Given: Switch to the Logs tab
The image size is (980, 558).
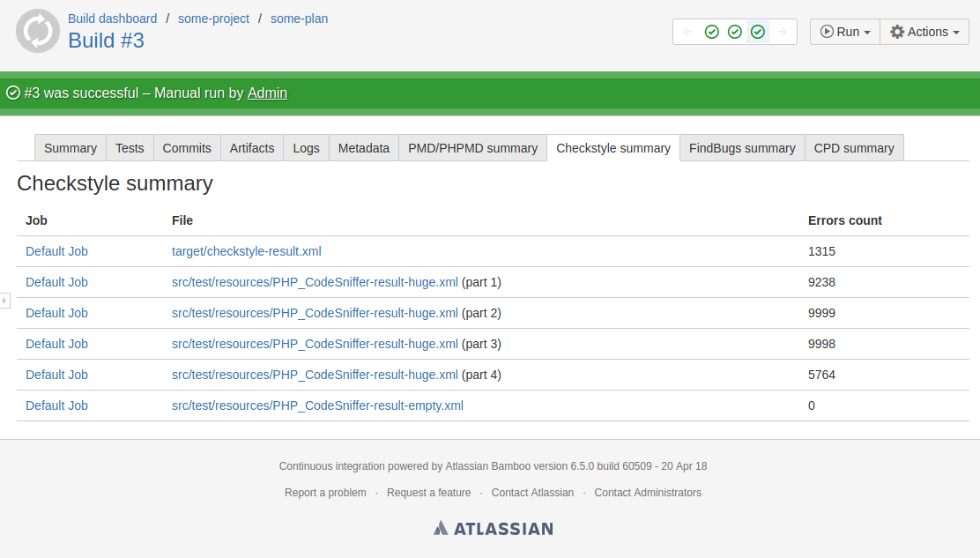Looking at the screenshot, I should (x=307, y=148).
